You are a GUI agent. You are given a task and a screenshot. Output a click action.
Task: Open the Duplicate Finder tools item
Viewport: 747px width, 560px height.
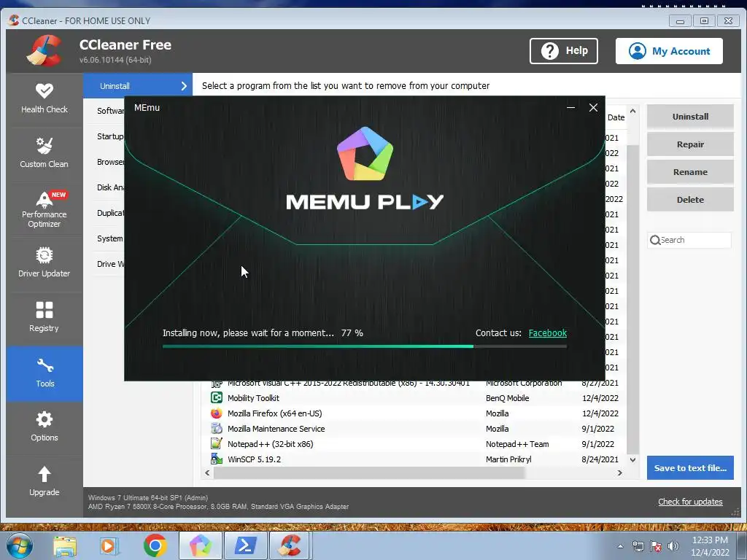pyautogui.click(x=111, y=213)
